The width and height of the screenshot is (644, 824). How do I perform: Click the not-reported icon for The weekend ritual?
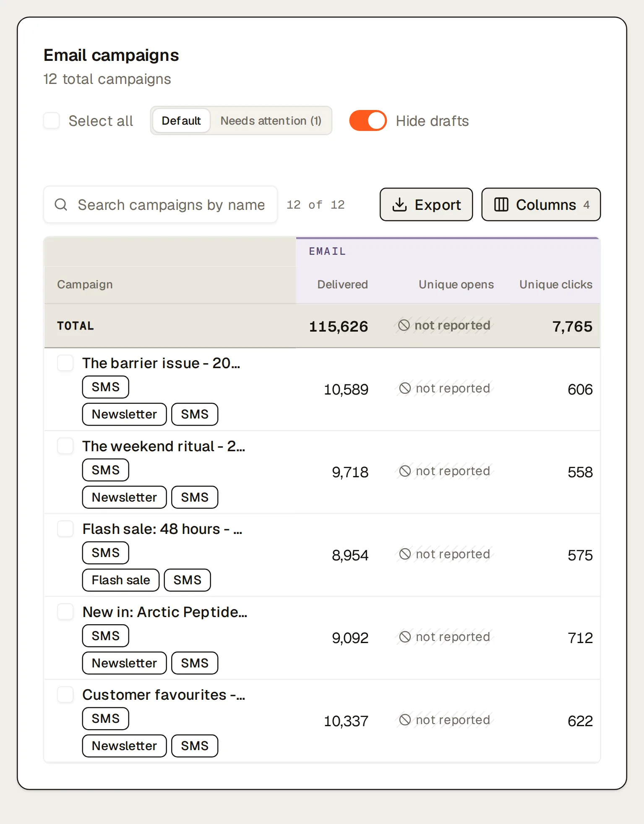click(x=405, y=471)
